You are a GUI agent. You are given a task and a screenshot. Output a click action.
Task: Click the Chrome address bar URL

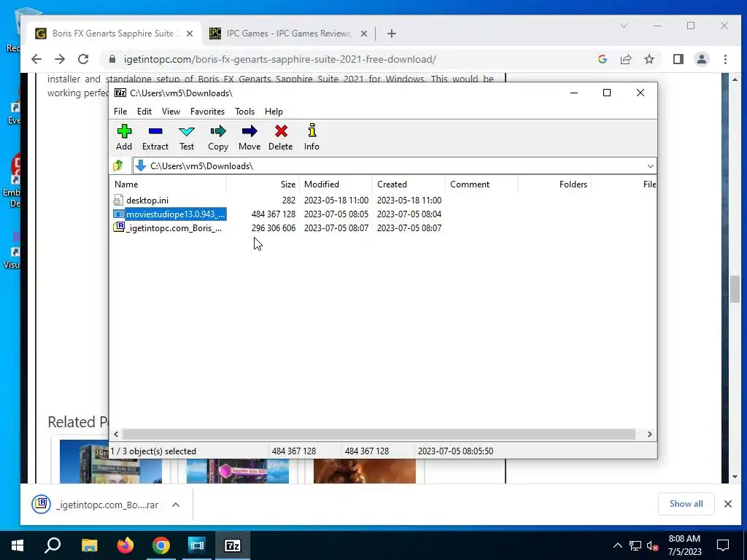pos(280,60)
